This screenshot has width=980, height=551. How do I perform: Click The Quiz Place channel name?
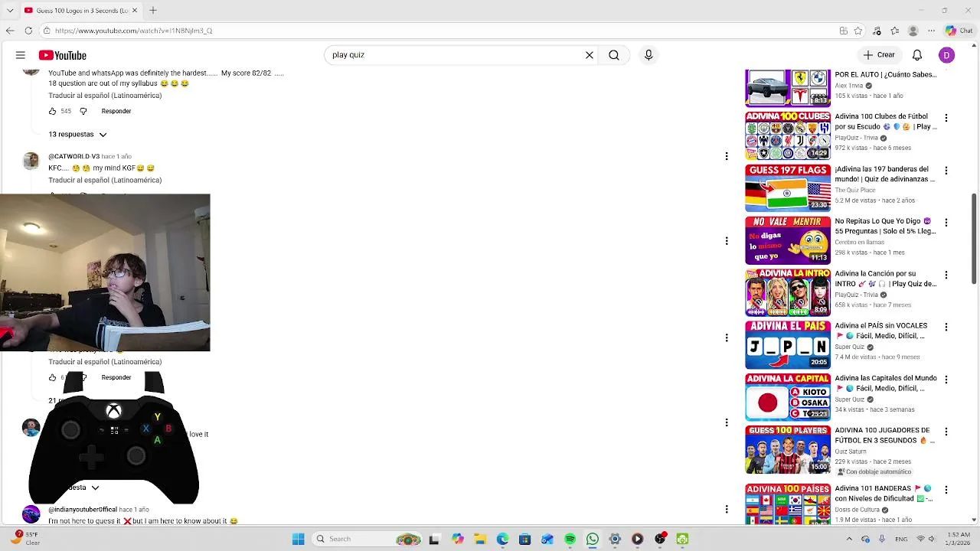pyautogui.click(x=855, y=190)
